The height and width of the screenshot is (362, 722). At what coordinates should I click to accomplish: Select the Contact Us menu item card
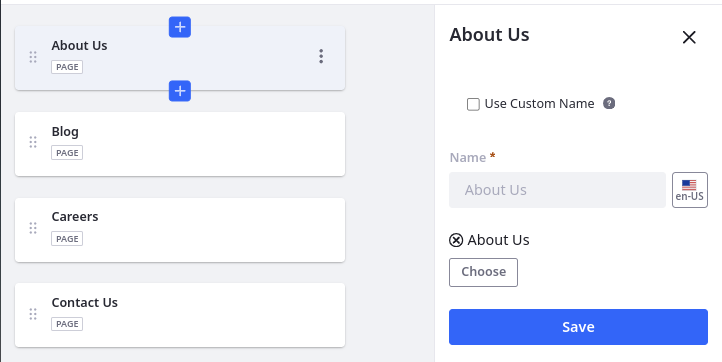point(180,315)
